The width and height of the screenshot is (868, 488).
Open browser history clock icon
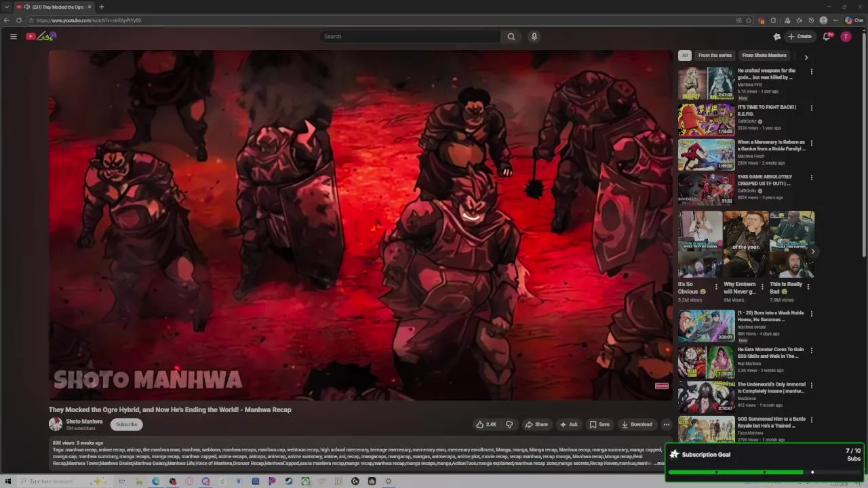coord(811,20)
